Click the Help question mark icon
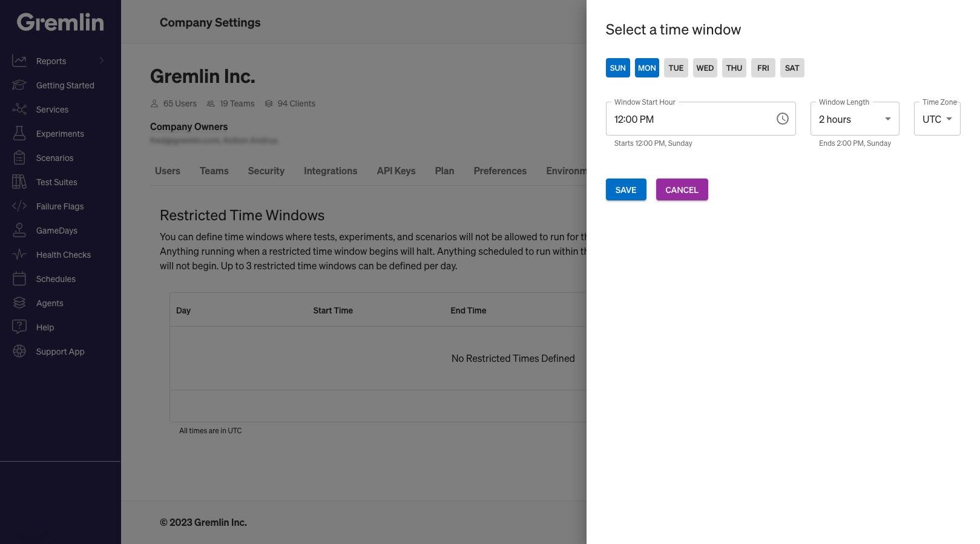Screen dimensions: 980x544 (19, 327)
